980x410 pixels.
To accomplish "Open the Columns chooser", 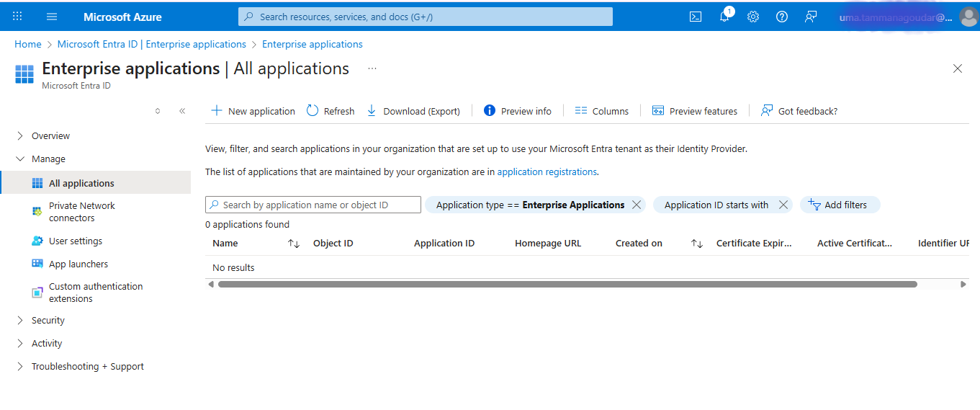I will (602, 111).
